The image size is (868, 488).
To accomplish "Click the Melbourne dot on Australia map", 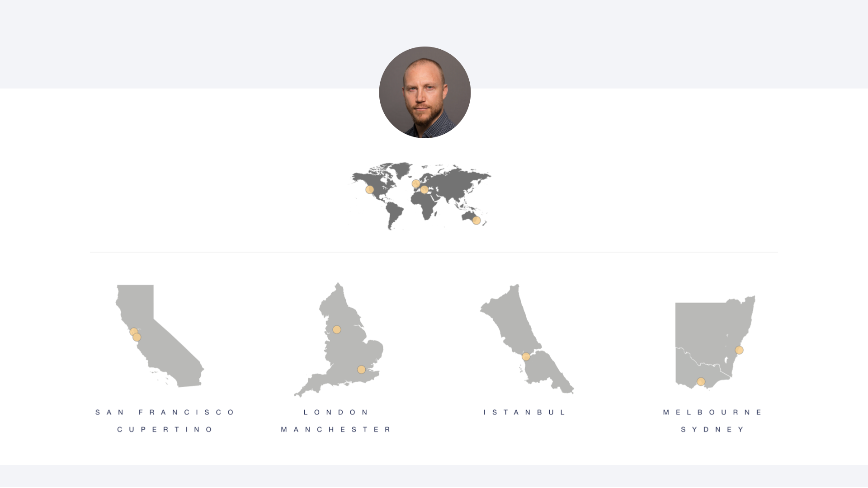I will click(x=701, y=381).
